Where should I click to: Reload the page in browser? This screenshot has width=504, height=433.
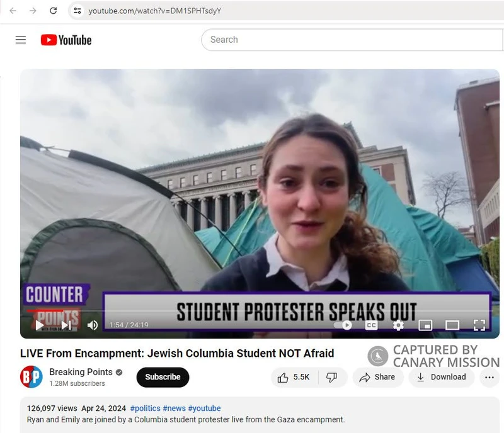click(54, 11)
